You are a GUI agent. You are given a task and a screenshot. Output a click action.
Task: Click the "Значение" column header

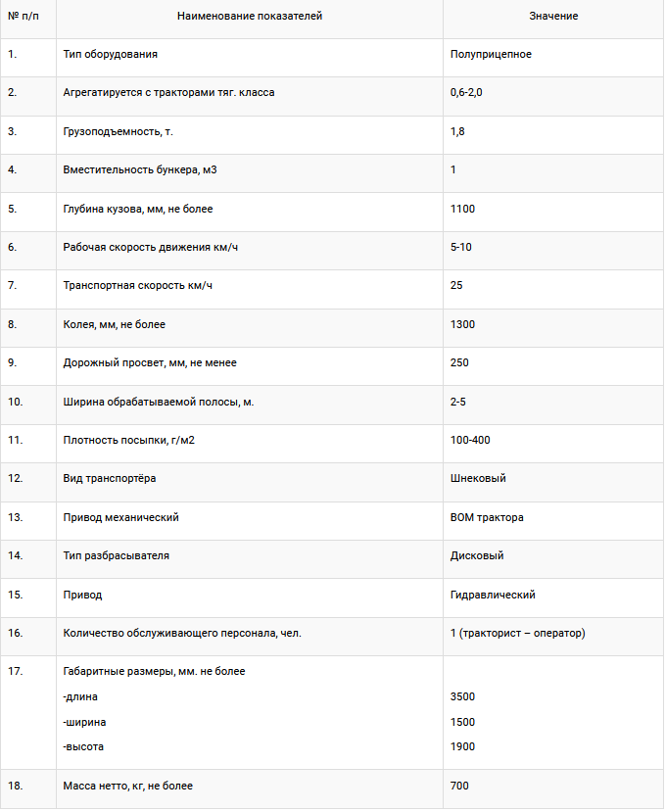pyautogui.click(x=553, y=17)
